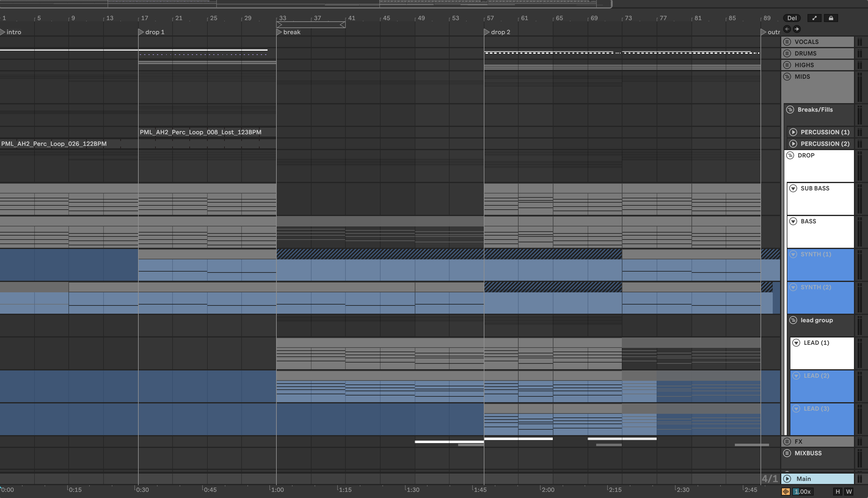The height and width of the screenshot is (498, 868).
Task: Select the DRUMS track name
Action: click(805, 53)
